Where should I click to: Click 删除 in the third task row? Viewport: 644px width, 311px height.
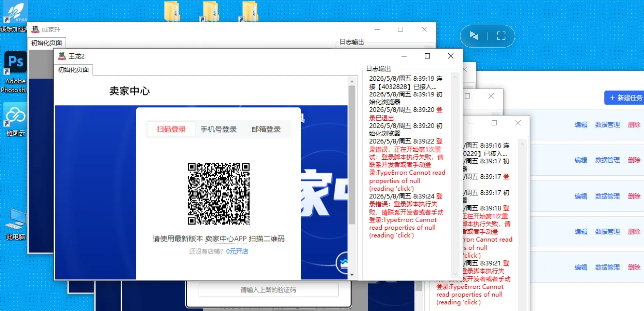[x=634, y=196]
